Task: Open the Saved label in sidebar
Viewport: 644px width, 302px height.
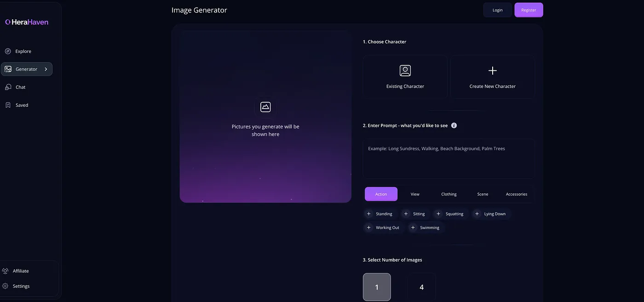Action: (22, 105)
